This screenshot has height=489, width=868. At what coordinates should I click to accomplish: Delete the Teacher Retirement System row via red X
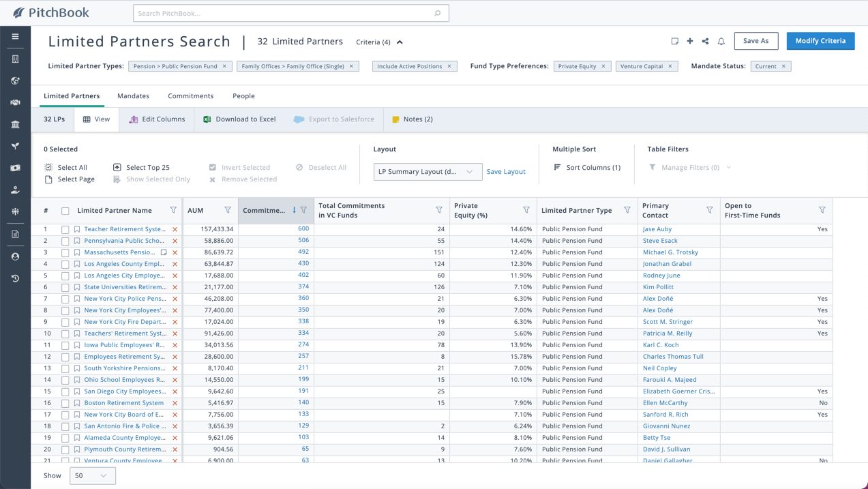[x=175, y=230]
